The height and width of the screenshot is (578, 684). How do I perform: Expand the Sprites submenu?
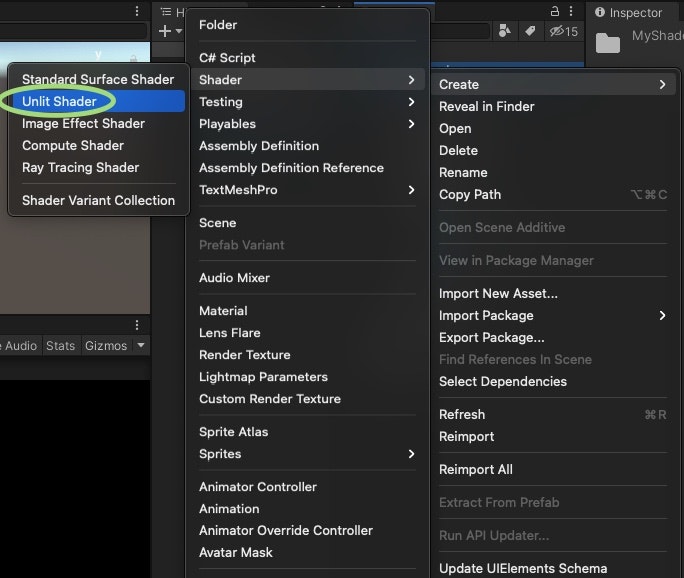click(x=308, y=454)
